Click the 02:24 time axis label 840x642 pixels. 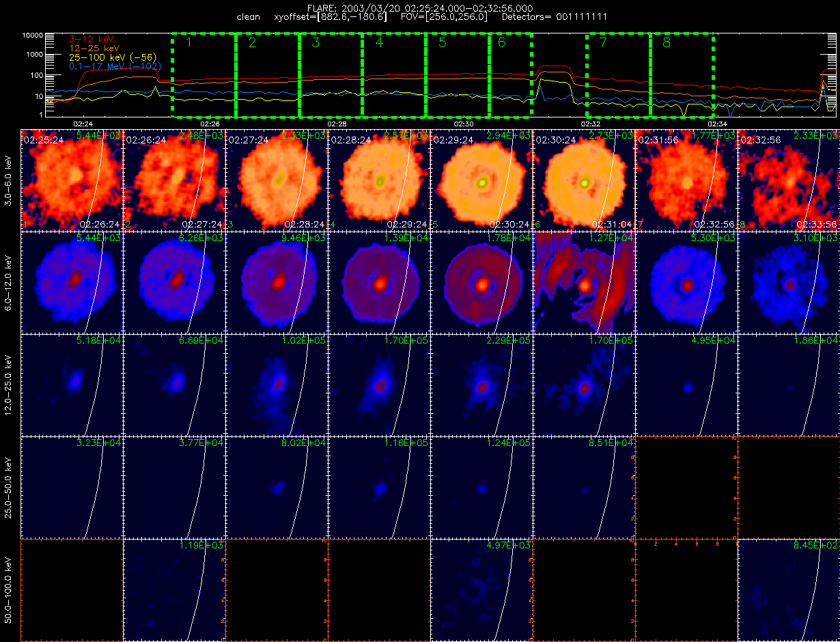[x=83, y=124]
